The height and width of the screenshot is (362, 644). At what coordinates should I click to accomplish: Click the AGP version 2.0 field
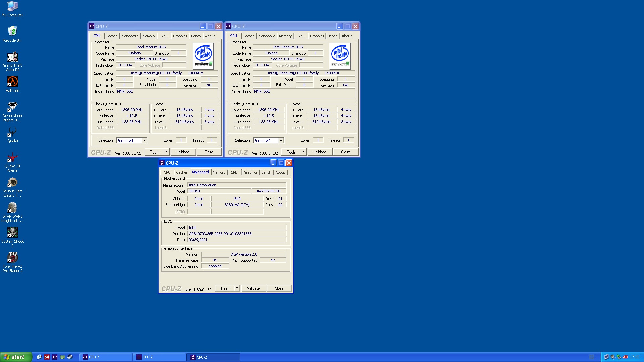tap(244, 254)
